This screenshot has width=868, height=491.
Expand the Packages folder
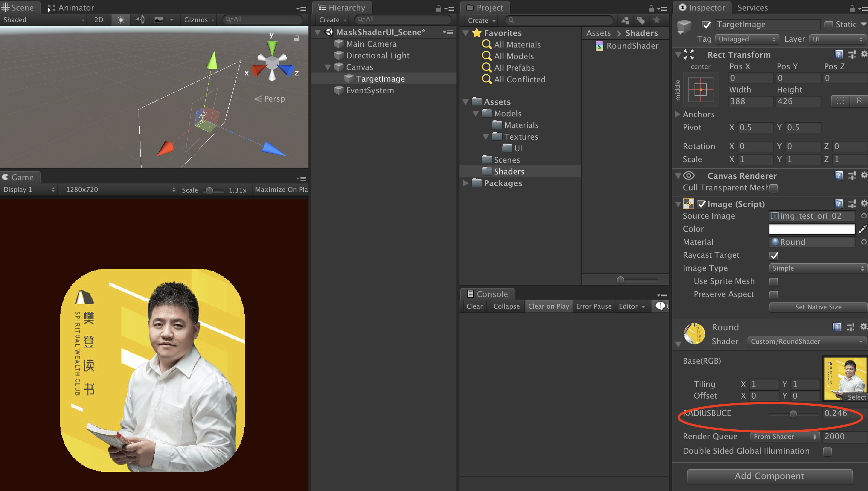pos(466,183)
